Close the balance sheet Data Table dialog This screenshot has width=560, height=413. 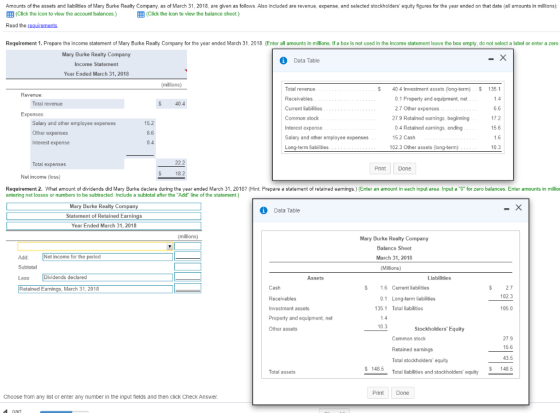[519, 208]
